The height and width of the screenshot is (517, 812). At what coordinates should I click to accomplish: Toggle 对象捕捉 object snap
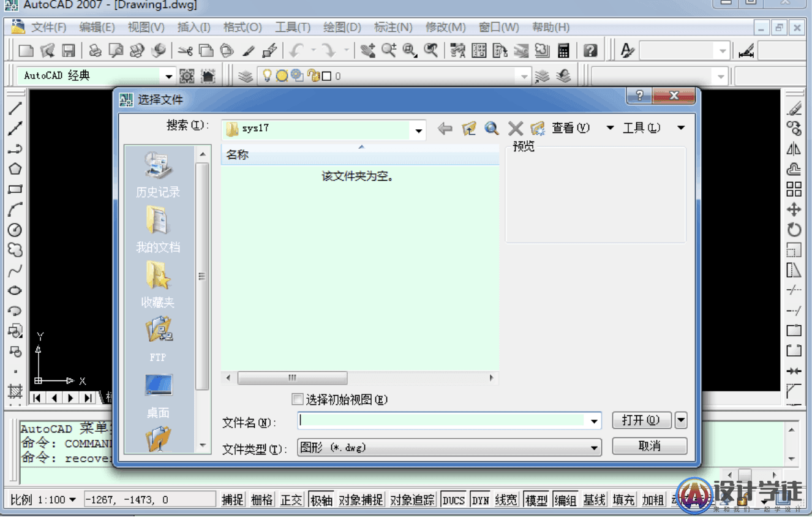click(x=361, y=500)
